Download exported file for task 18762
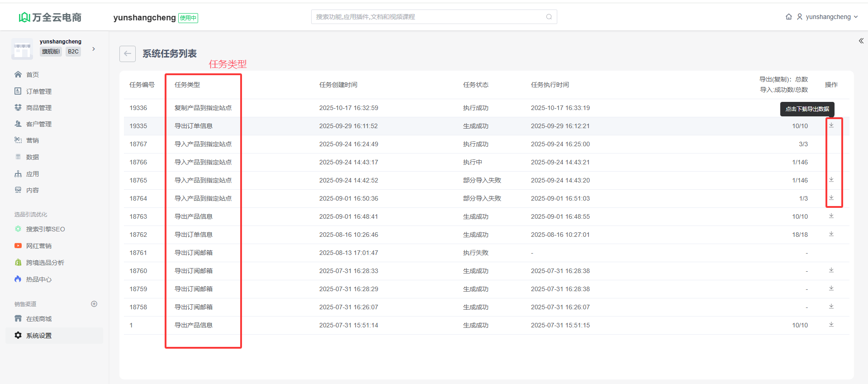Viewport: 868px width, 384px height. tap(831, 234)
